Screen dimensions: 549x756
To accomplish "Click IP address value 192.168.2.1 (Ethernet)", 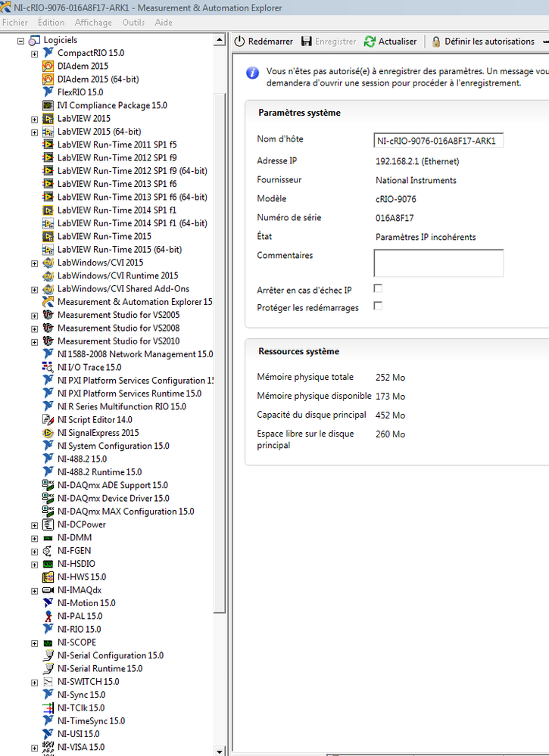I will pos(417,161).
